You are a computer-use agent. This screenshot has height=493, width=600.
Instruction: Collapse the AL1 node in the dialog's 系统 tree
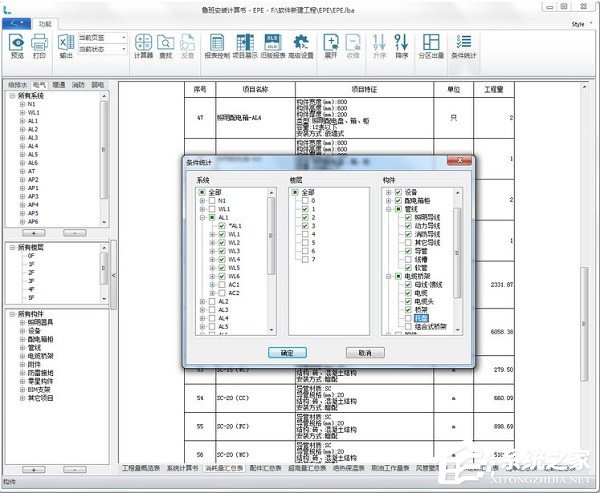(x=202, y=217)
